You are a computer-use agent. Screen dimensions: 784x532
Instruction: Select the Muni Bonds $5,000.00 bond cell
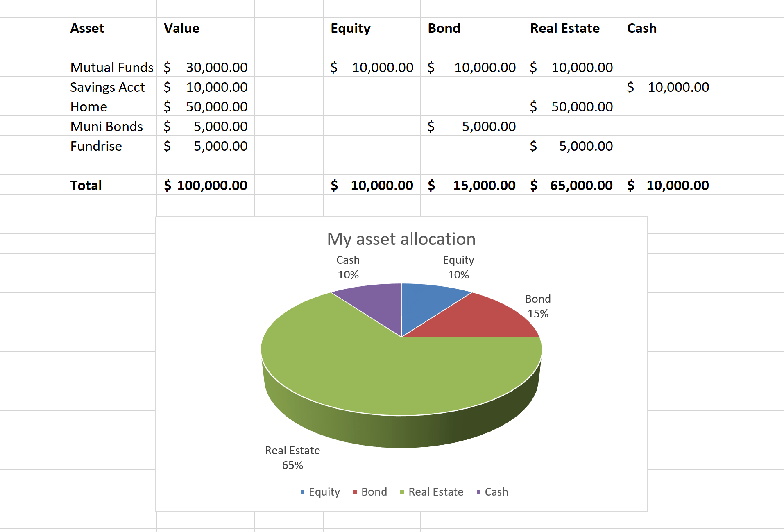(x=472, y=126)
